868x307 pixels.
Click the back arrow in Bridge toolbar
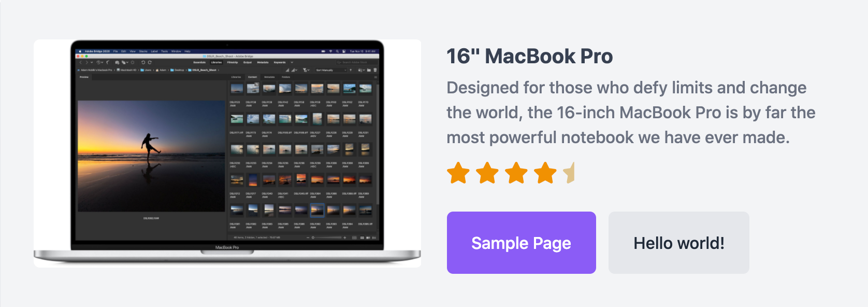pyautogui.click(x=80, y=62)
